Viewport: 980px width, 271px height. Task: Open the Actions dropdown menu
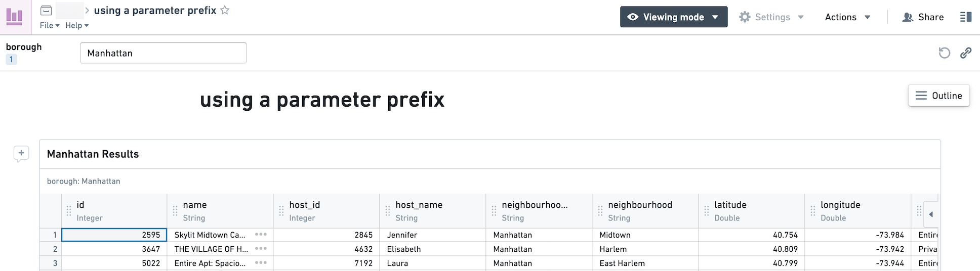click(847, 17)
